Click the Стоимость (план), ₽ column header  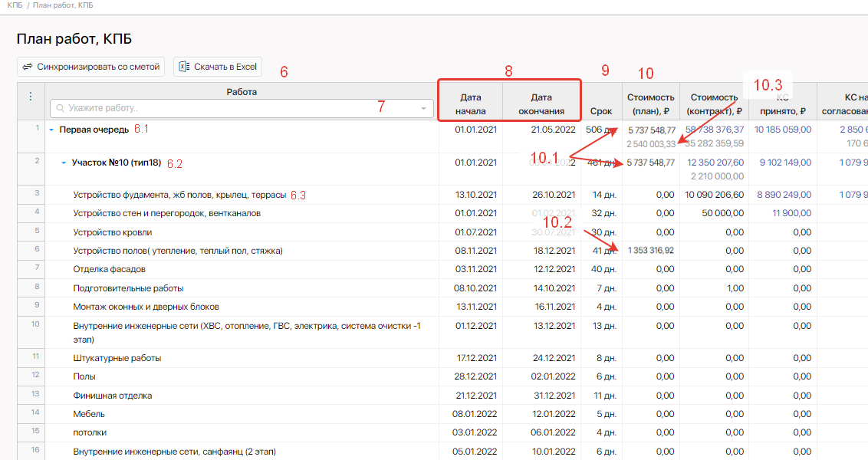(x=650, y=103)
